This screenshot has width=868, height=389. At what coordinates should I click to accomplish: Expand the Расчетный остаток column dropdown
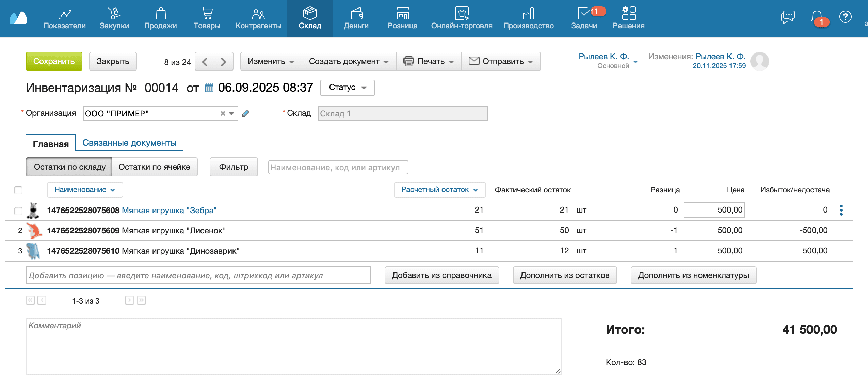[439, 190]
